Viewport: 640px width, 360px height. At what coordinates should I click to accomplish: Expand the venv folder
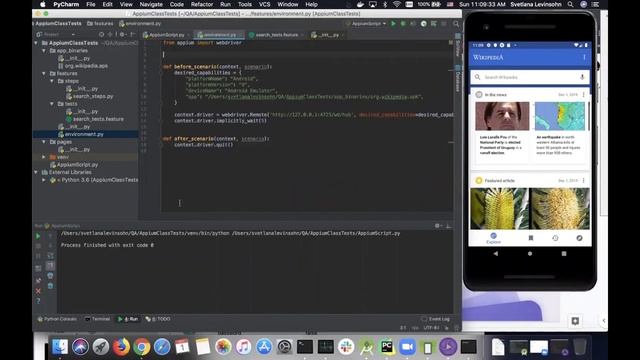(44, 157)
